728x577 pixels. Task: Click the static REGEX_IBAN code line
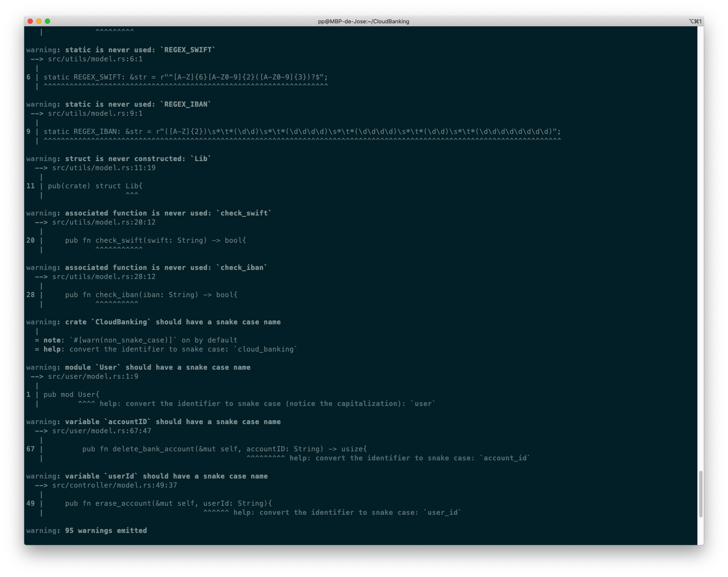tap(302, 132)
